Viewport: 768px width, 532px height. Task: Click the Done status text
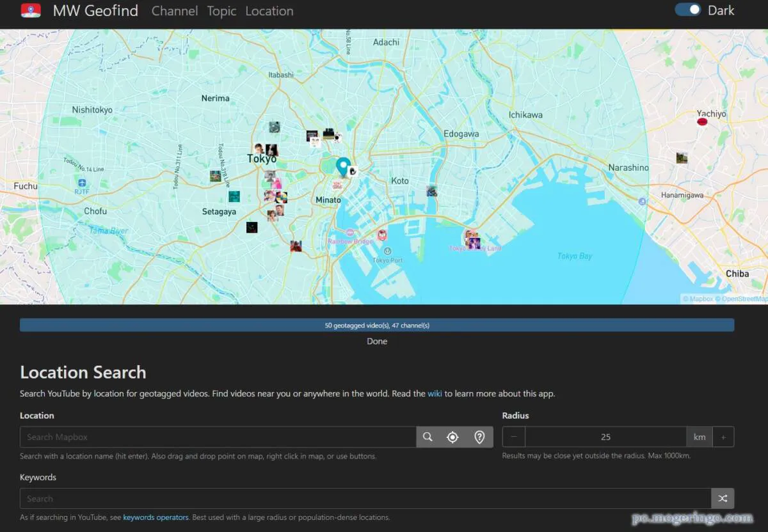[x=377, y=341]
